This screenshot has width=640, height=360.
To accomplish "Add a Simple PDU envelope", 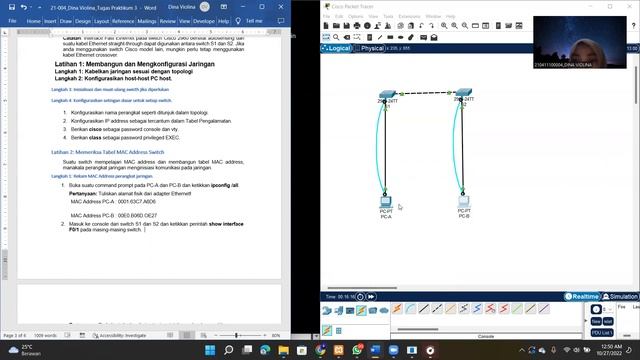I will [424, 38].
